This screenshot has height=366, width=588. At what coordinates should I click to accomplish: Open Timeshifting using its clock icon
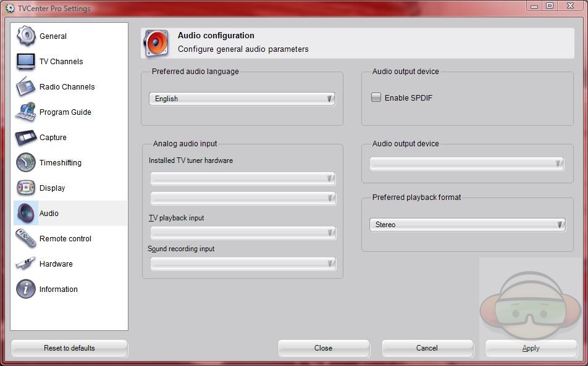coord(26,162)
